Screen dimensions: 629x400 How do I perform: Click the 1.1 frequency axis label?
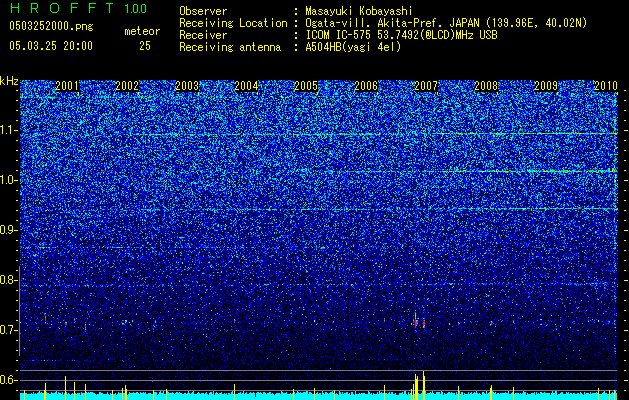8,130
